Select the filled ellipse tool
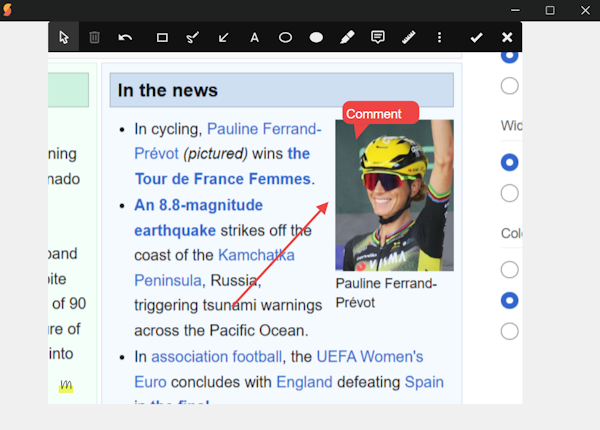Image resolution: width=600 pixels, height=430 pixels. click(x=316, y=37)
